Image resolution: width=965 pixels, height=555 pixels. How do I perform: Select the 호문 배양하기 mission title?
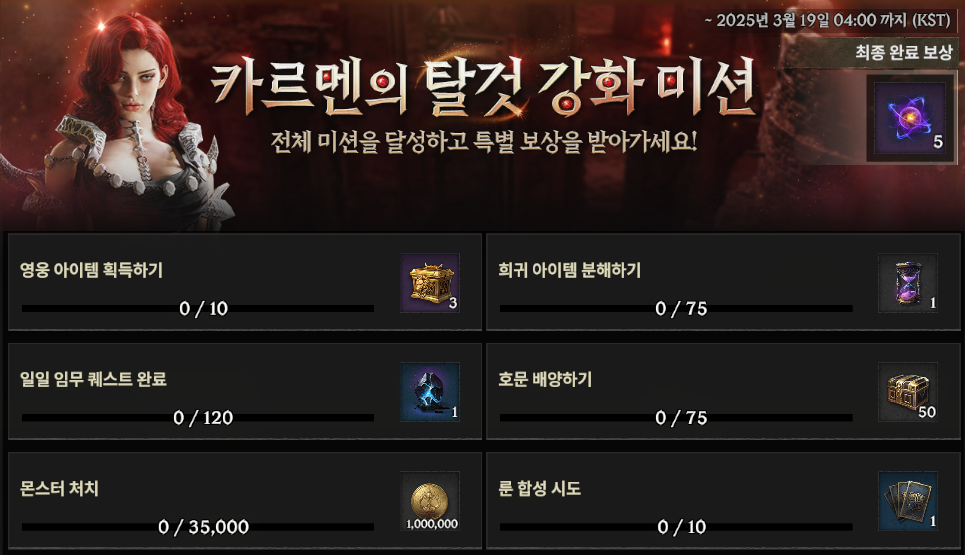tap(545, 379)
